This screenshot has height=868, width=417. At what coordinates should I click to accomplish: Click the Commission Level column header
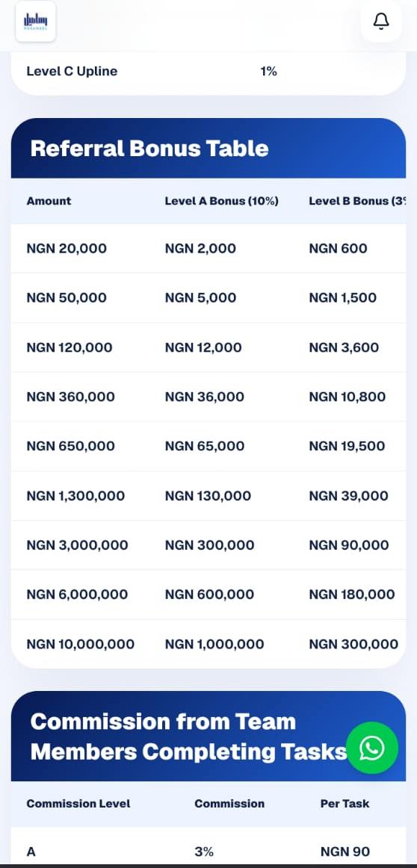[78, 804]
